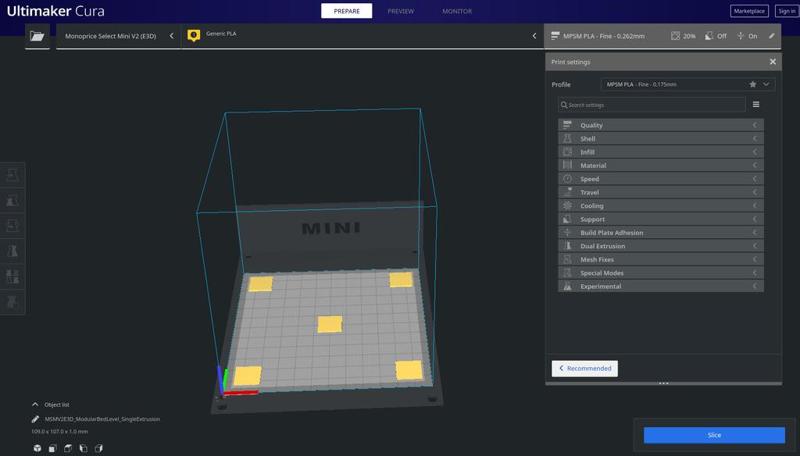Click the infill 20% icon
Screen dimensions: 800x456
click(x=675, y=36)
